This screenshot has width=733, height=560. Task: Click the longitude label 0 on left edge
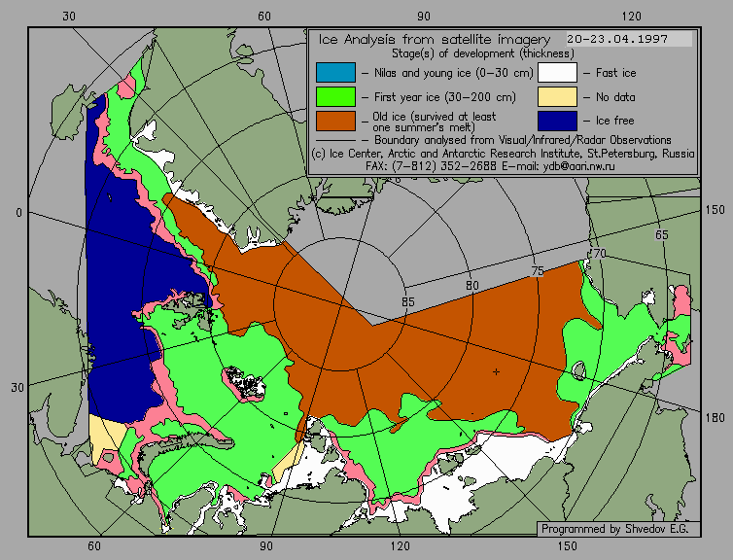(x=18, y=213)
